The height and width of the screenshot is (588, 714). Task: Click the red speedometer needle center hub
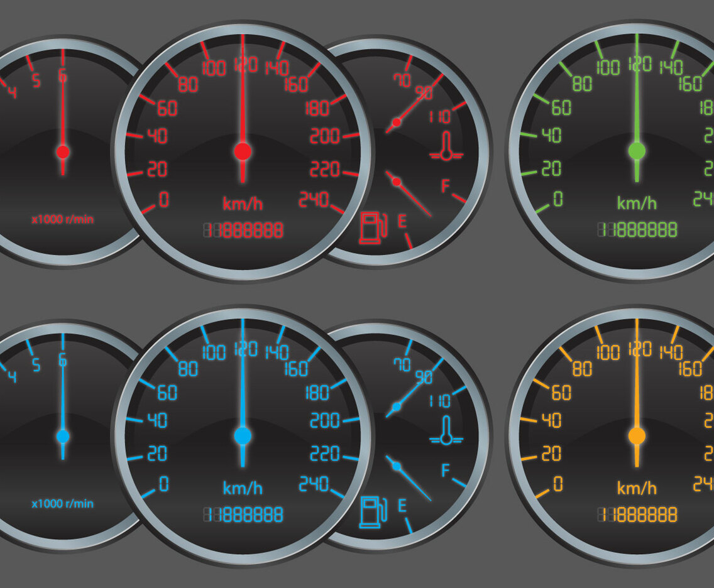[243, 151]
